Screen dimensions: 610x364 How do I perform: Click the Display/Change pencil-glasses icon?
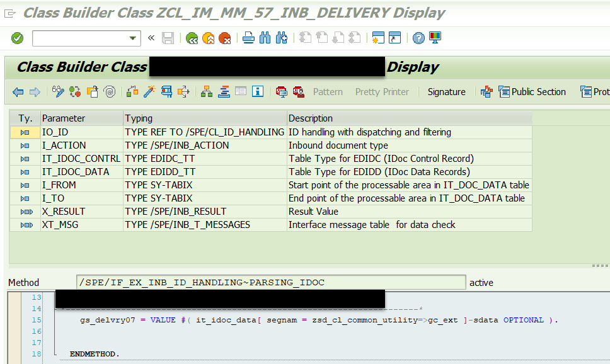coord(58,92)
